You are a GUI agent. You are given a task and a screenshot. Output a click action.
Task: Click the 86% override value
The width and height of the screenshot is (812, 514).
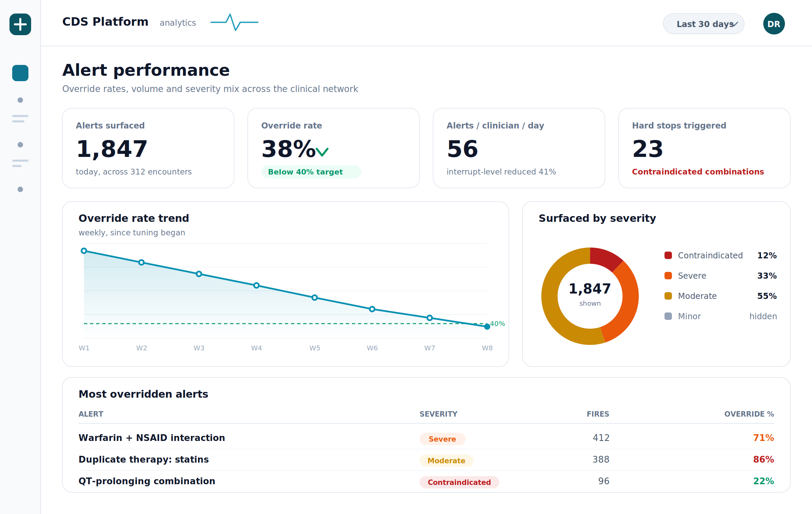[x=764, y=460]
